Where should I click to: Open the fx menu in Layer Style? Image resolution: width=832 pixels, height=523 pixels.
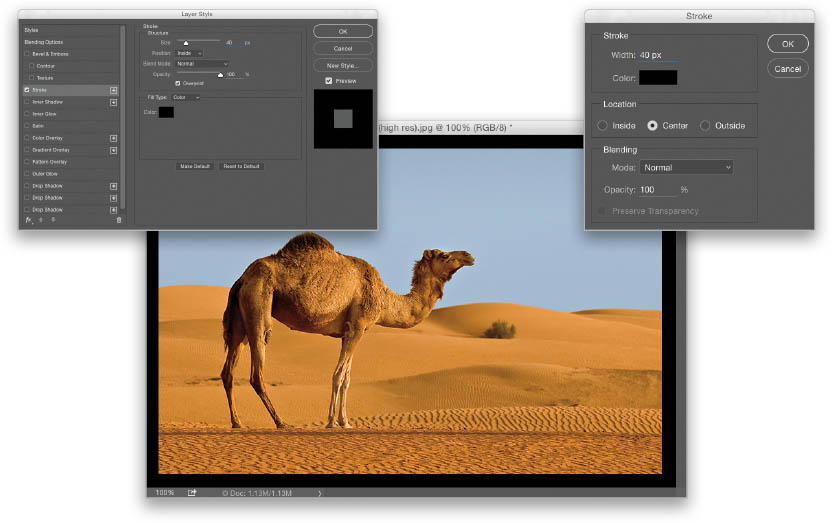(x=28, y=220)
